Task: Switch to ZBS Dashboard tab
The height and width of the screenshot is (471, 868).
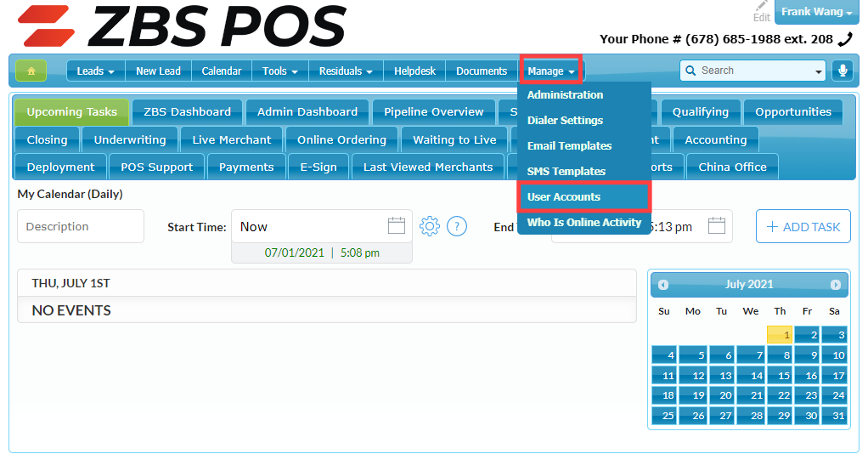Action: click(x=187, y=112)
